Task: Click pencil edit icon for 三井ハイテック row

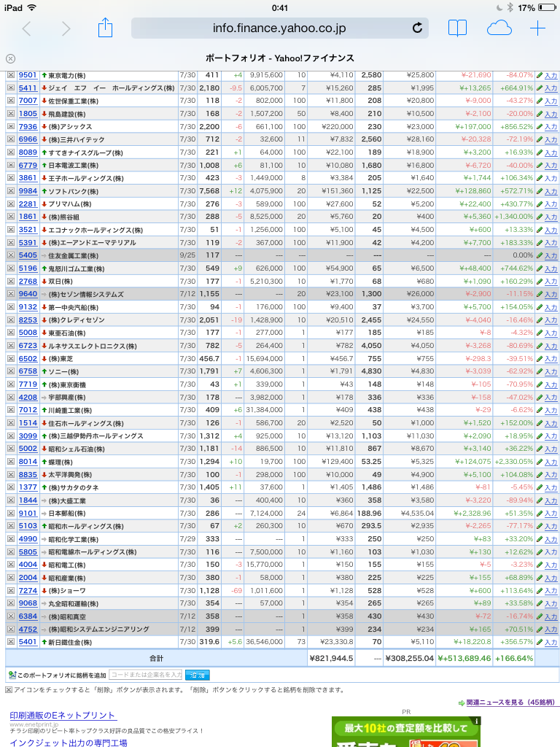Action: tap(540, 139)
